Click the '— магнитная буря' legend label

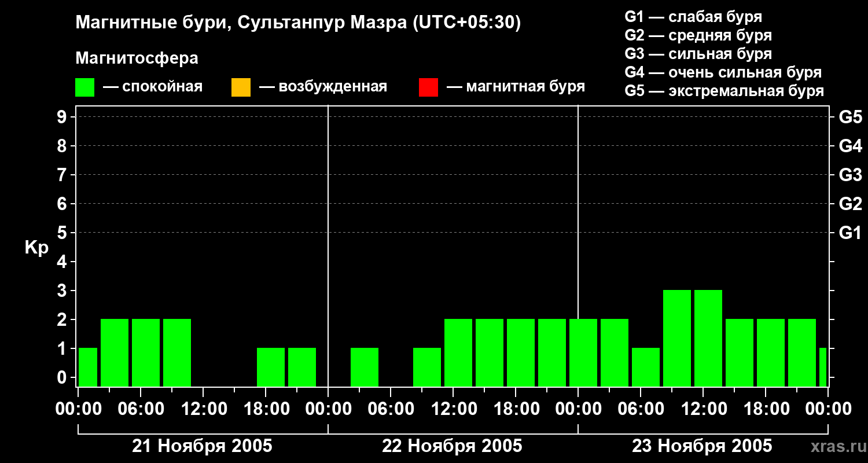click(516, 87)
